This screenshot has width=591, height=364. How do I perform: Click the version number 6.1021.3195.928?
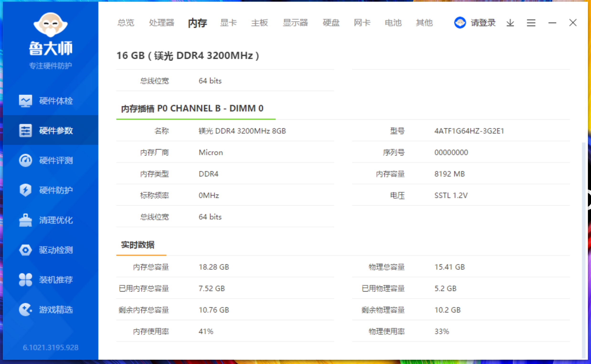point(51,347)
